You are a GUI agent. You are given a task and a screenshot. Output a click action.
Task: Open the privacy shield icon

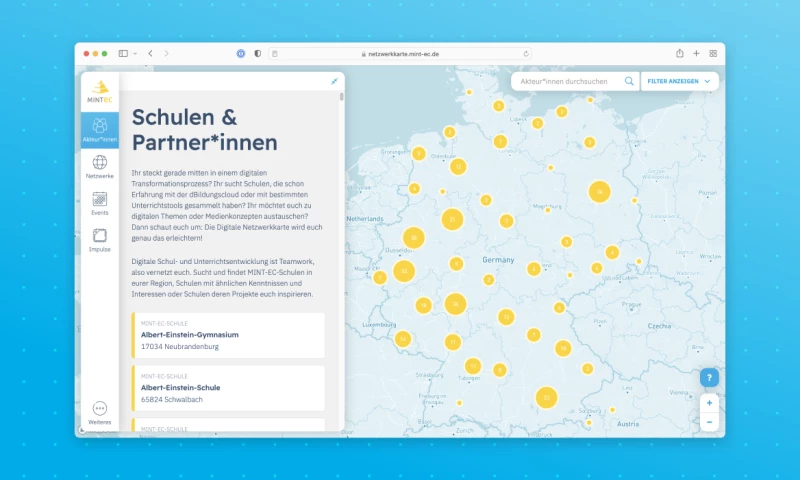258,54
